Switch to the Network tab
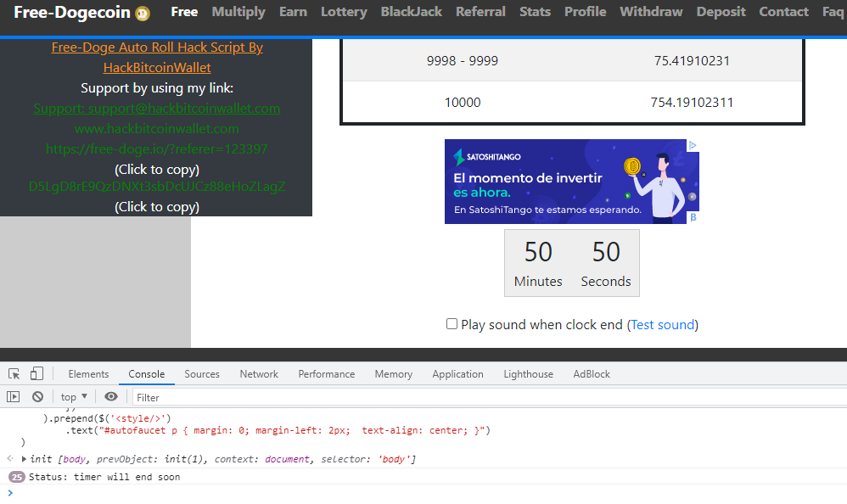Screen dimensions: 847x504 [259, 374]
